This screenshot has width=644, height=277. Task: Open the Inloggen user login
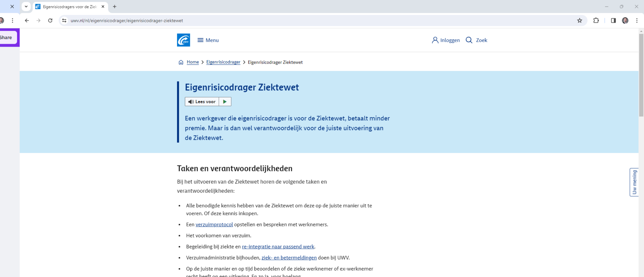coord(446,40)
